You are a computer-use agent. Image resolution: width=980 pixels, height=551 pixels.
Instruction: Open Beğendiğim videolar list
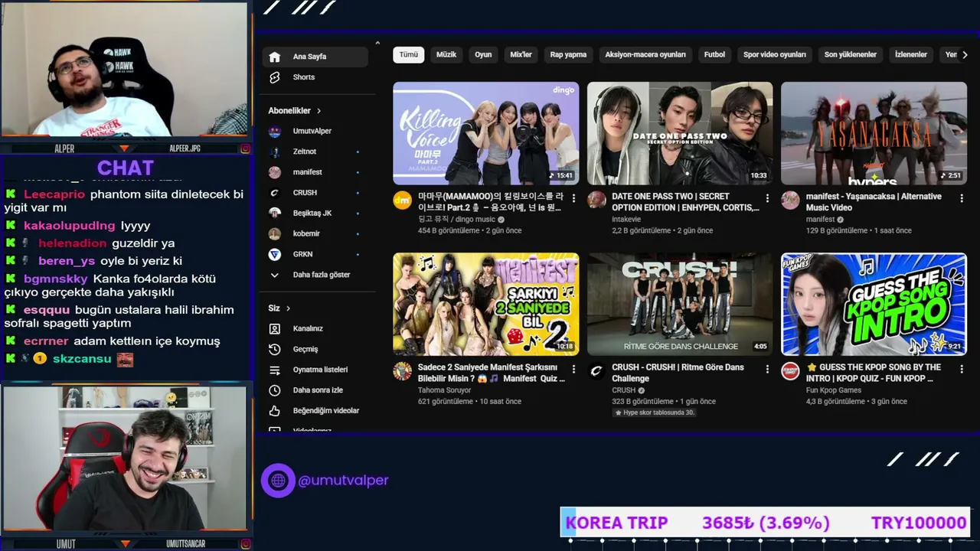tap(315, 411)
